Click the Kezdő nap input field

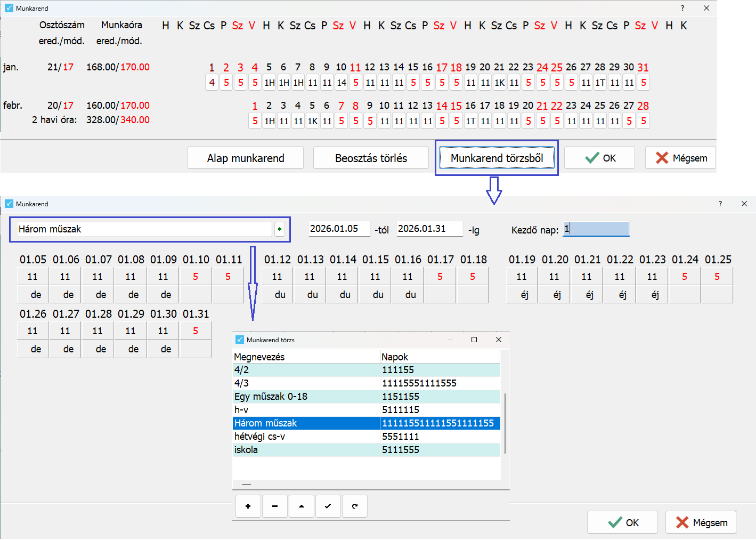596,229
